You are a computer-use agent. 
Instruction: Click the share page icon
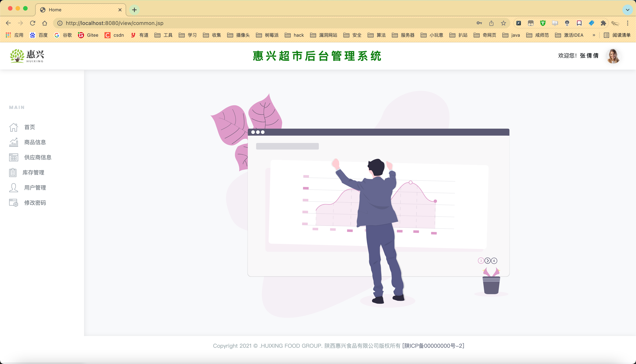point(491,23)
